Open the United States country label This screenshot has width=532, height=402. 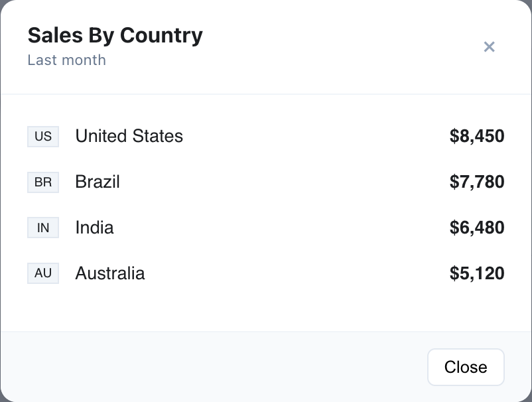(129, 137)
